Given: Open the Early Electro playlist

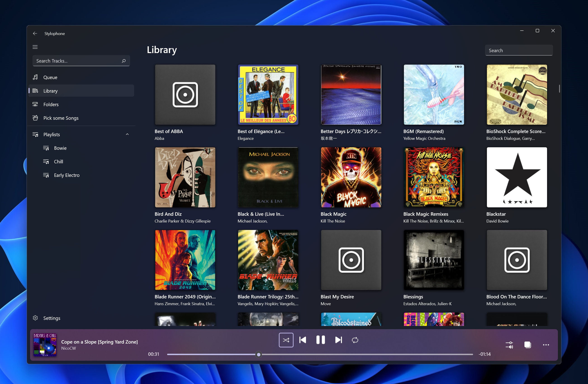Looking at the screenshot, I should tap(67, 175).
